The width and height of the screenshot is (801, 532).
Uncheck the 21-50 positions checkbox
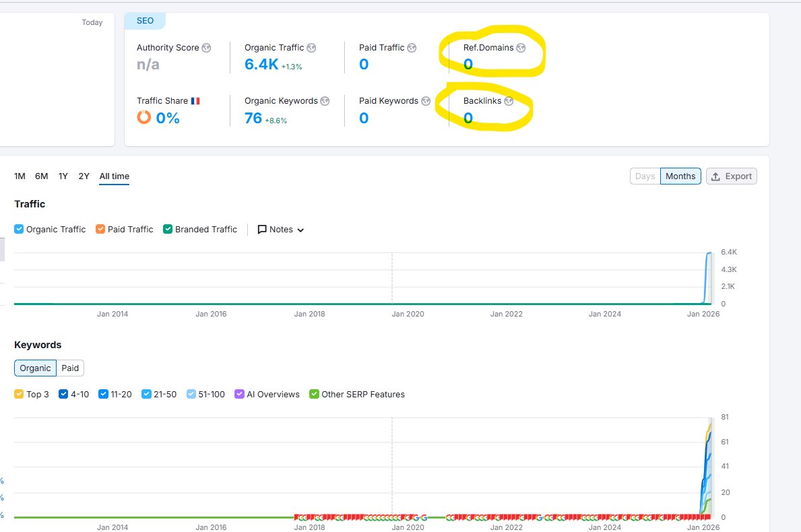146,394
